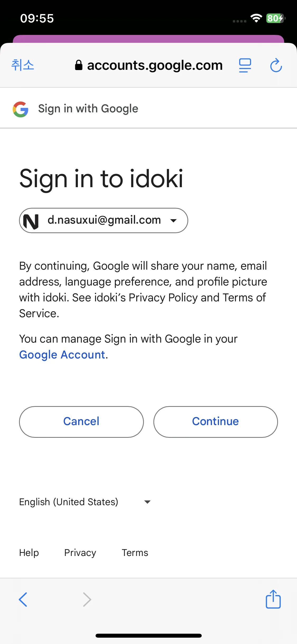Tap the Cancel button
297x644 pixels.
pos(81,422)
